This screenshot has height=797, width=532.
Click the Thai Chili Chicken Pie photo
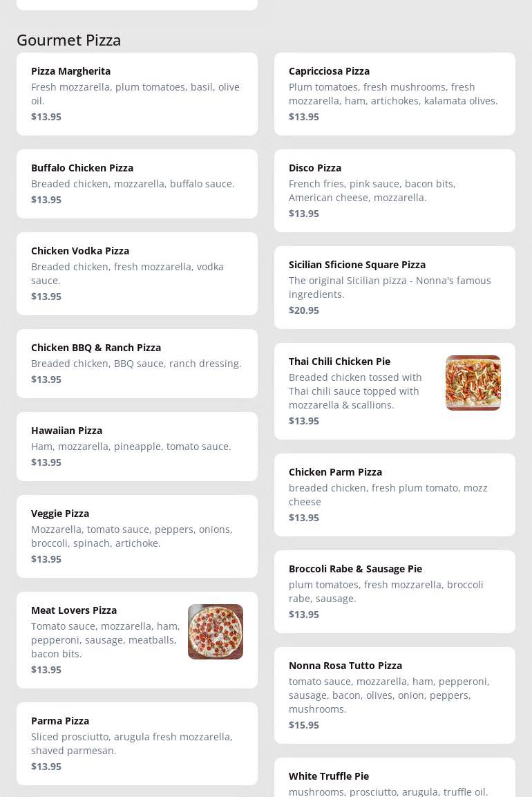[473, 383]
